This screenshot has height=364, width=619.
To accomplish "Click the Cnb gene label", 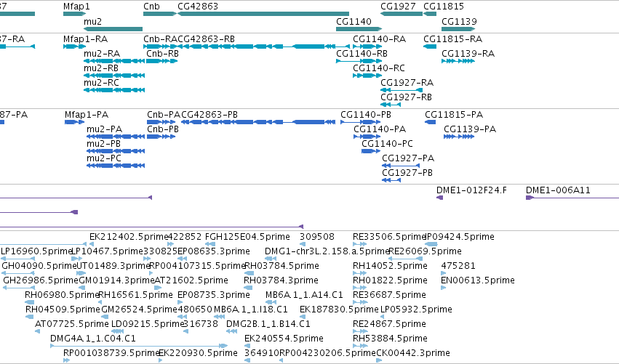I will 151,7.
